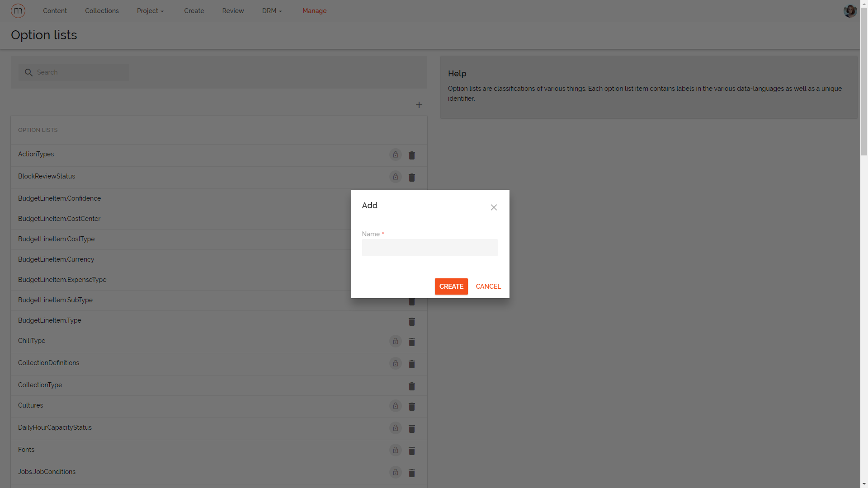868x488 pixels.
Task: Open BudgetLineItem.ExpenseType option list
Action: 62,280
